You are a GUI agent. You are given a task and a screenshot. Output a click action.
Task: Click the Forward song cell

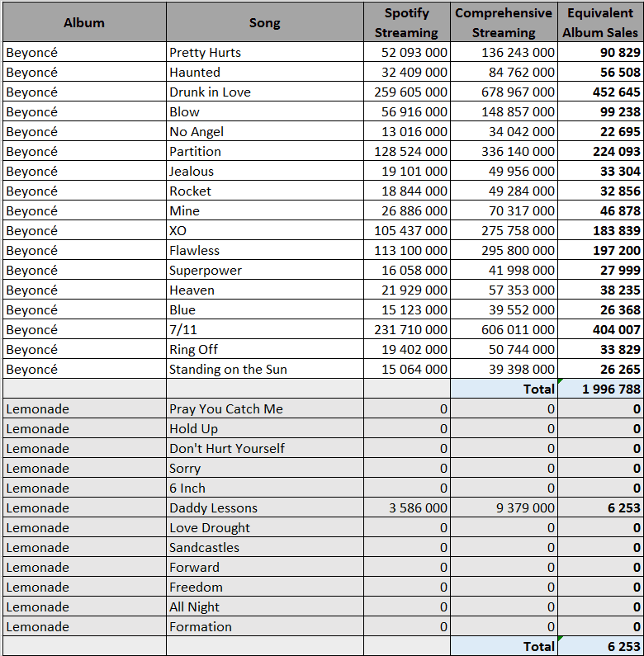point(265,567)
